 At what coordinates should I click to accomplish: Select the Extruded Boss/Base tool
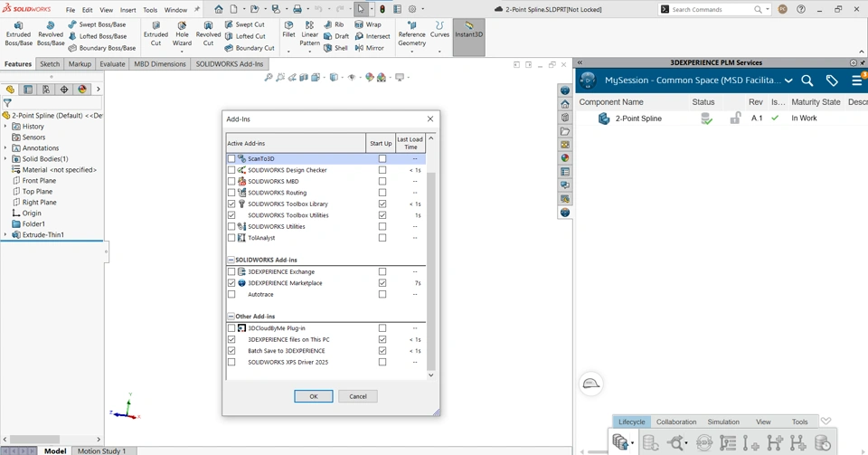[18, 33]
